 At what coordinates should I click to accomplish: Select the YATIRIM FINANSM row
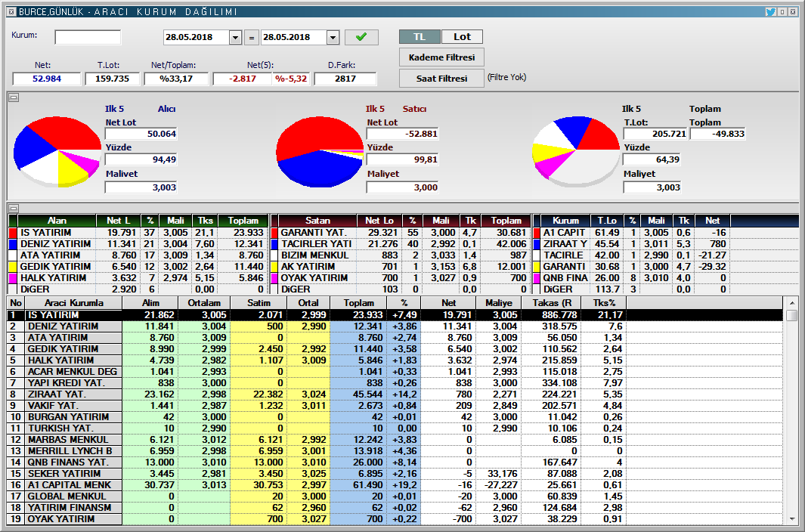click(395, 507)
